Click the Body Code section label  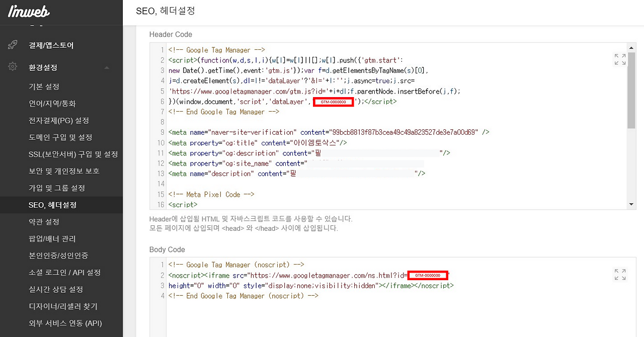[167, 249]
